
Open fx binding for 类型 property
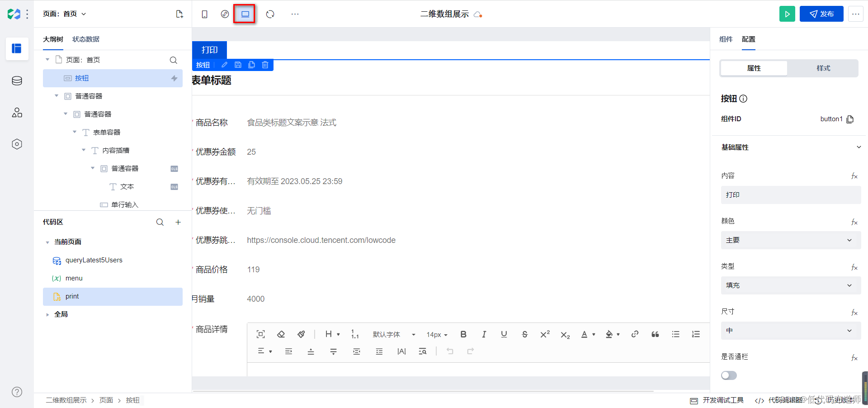pos(854,267)
